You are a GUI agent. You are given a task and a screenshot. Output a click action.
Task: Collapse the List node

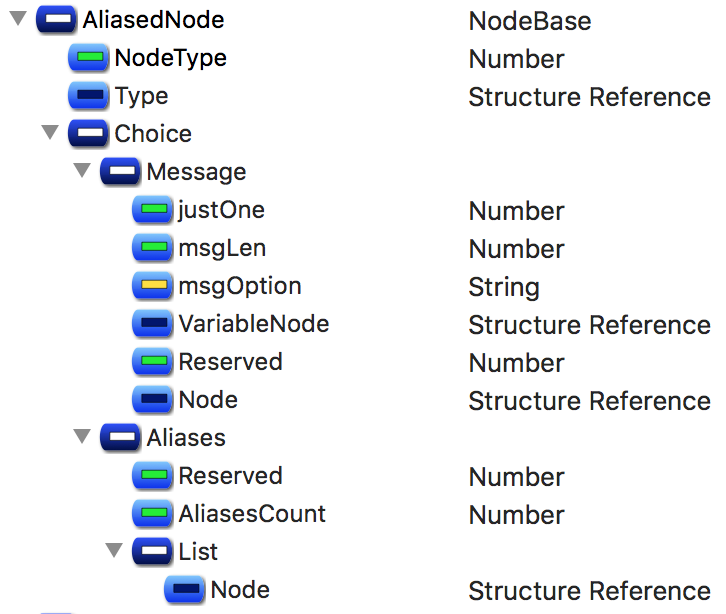pyautogui.click(x=113, y=552)
